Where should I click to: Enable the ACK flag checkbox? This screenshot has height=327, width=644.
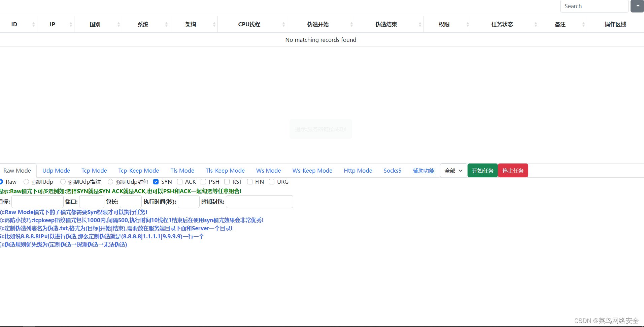(x=180, y=182)
